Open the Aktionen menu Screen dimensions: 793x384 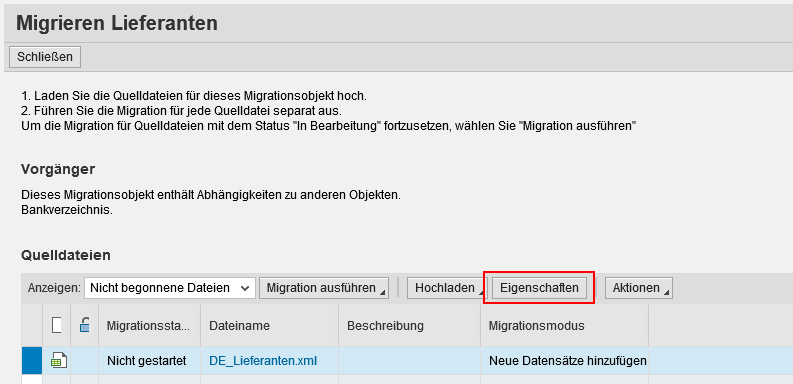click(639, 288)
